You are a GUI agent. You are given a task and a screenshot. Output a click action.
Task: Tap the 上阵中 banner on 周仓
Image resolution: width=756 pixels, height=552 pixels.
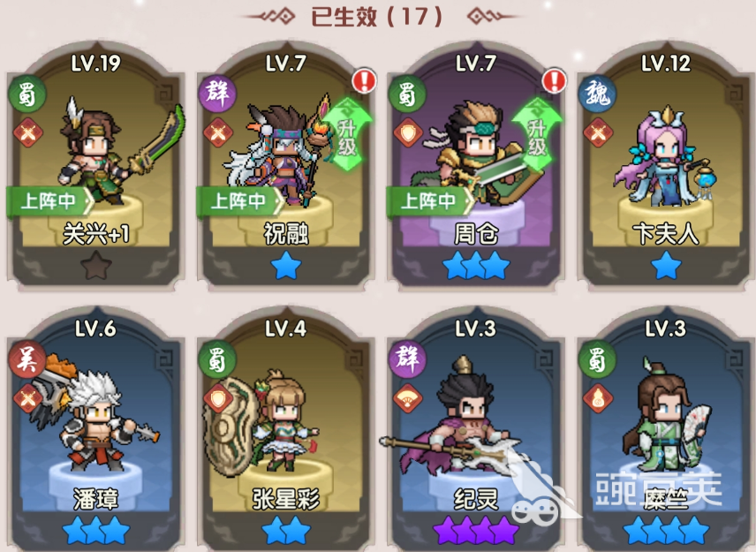430,201
